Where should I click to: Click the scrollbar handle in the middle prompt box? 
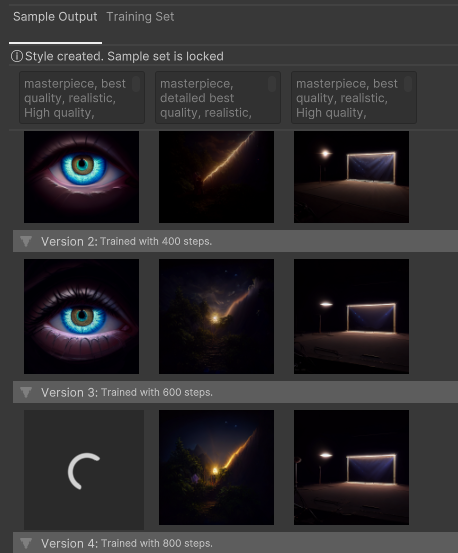click(x=272, y=84)
